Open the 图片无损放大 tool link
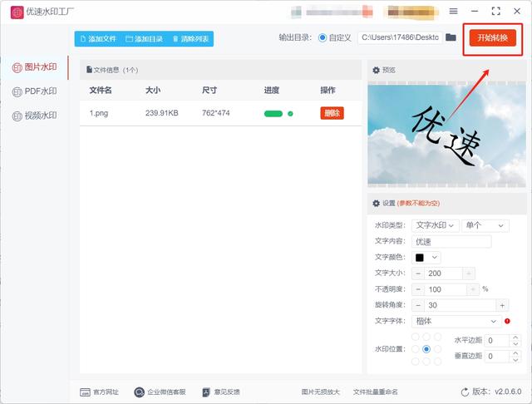 click(321, 392)
